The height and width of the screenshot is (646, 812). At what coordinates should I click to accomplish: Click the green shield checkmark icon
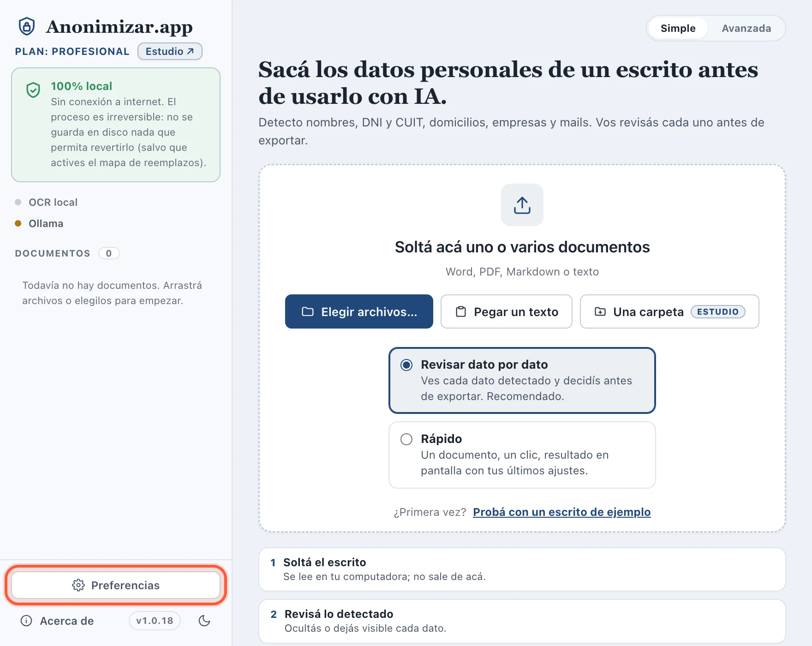(33, 90)
